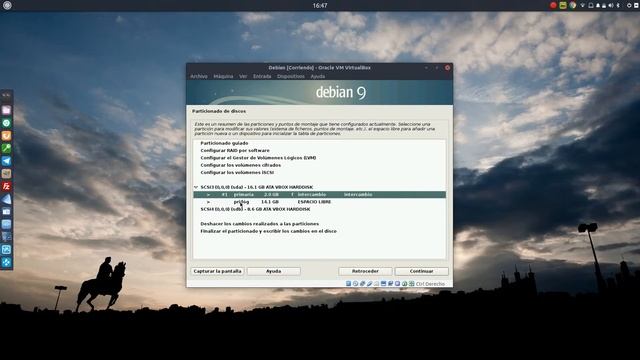
Task: Click the VirtualBox optical disk status icon
Action: click(x=355, y=283)
